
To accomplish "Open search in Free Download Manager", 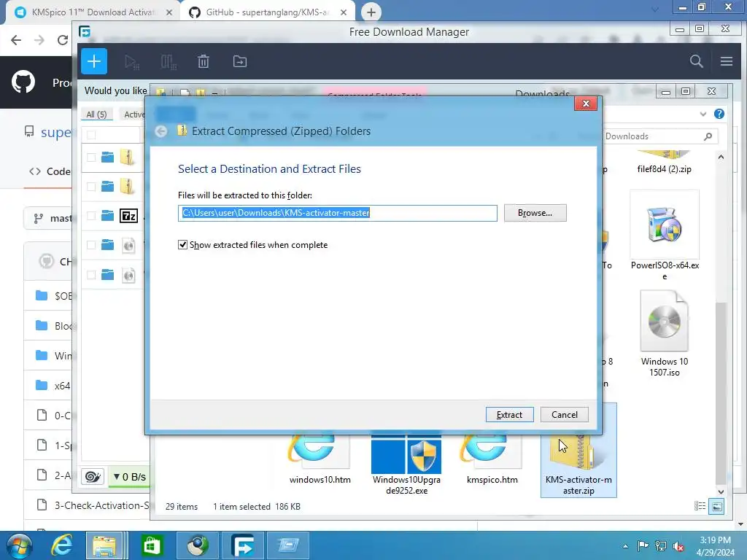I will tap(696, 61).
